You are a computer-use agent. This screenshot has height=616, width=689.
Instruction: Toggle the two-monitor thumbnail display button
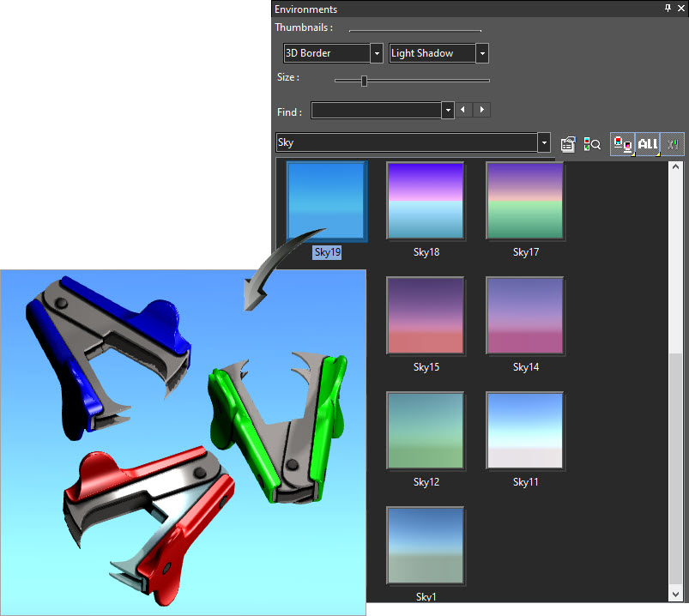[623, 144]
